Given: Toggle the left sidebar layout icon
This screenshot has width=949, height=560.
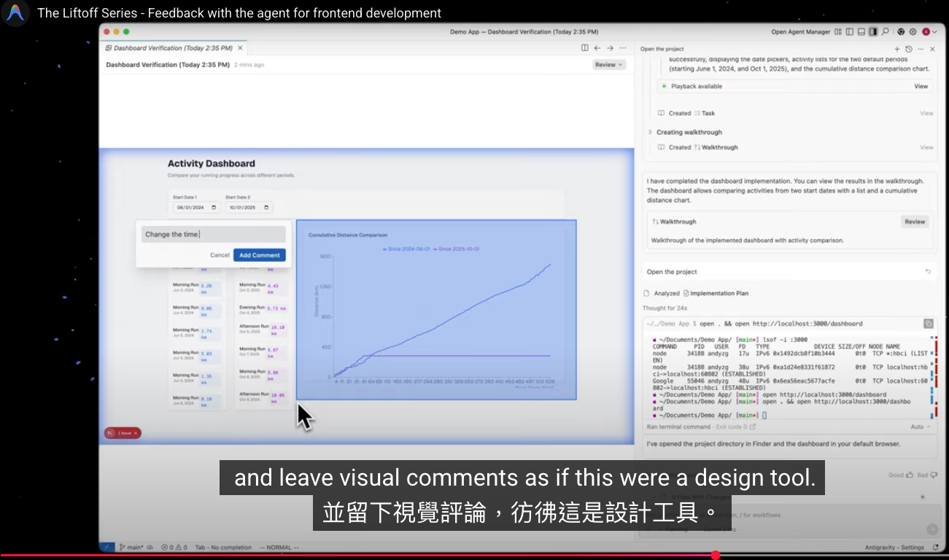Looking at the screenshot, I should point(850,32).
